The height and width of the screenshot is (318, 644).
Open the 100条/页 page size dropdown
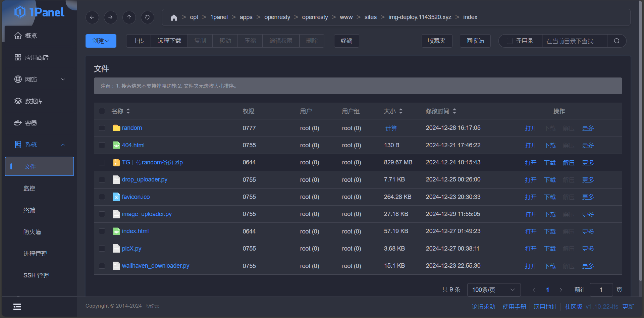(494, 290)
